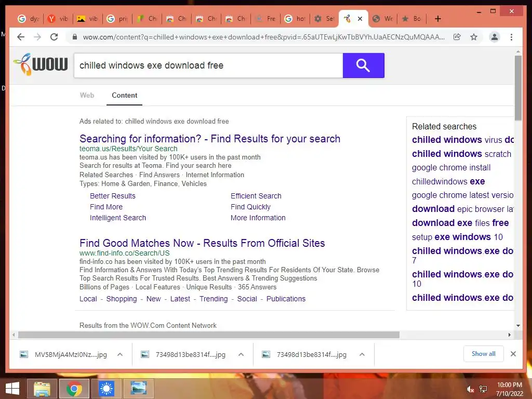Open related search 'chilledwindows exe'

click(448, 181)
